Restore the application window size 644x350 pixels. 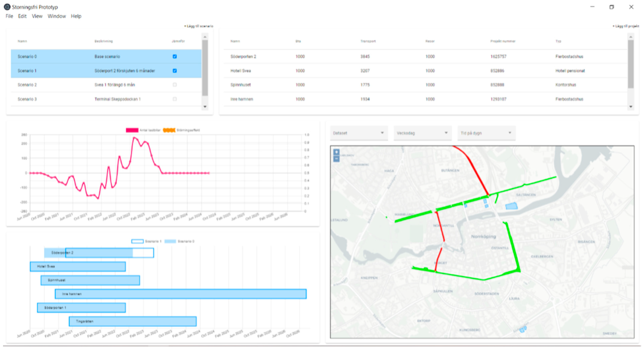(612, 7)
